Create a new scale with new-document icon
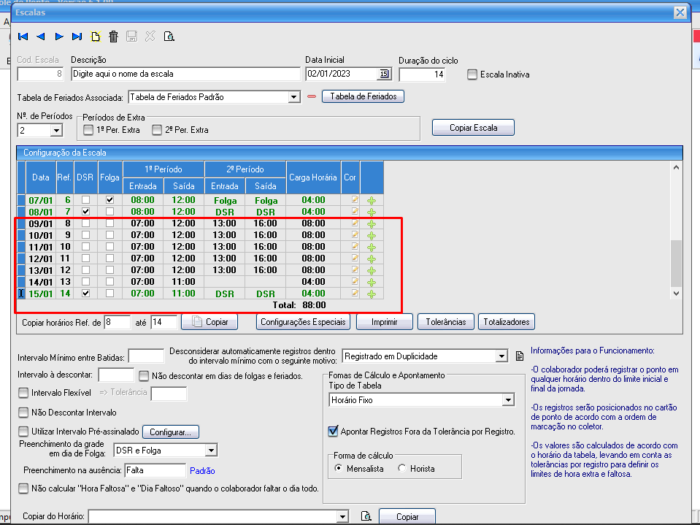Screen dimensions: 700x525 (x=96, y=37)
